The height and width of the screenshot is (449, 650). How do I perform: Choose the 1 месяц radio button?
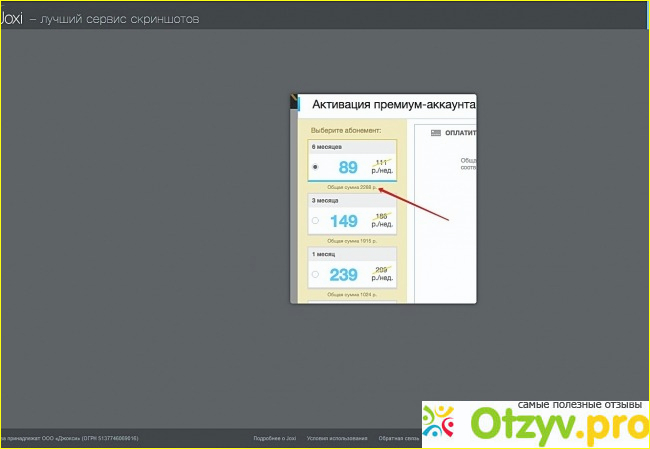[316, 274]
